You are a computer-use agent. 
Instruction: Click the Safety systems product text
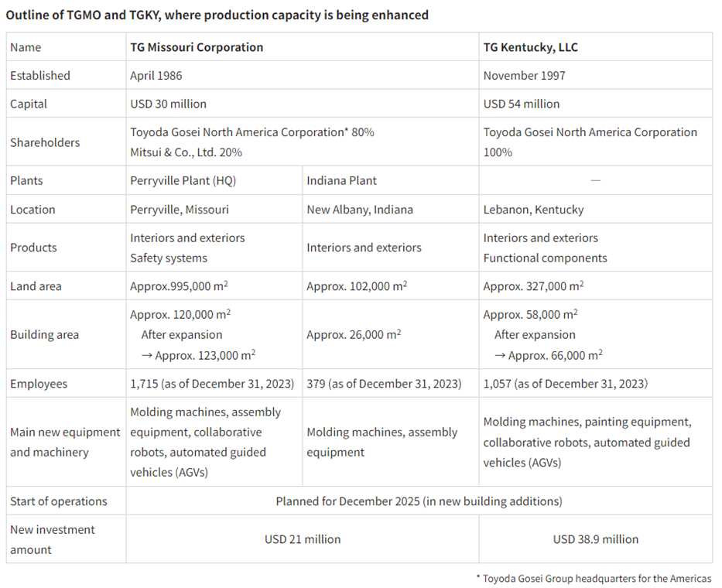pyautogui.click(x=168, y=258)
